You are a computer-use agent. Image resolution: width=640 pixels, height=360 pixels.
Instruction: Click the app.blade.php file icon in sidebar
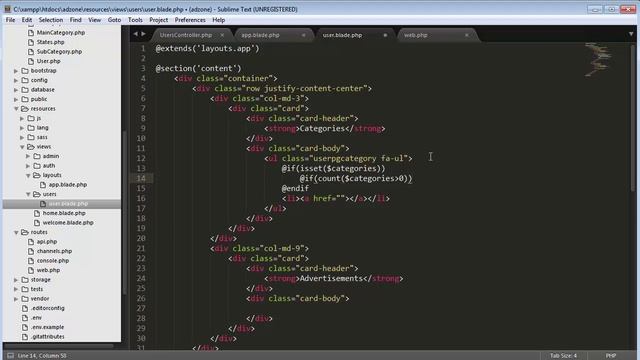[x=42, y=184]
